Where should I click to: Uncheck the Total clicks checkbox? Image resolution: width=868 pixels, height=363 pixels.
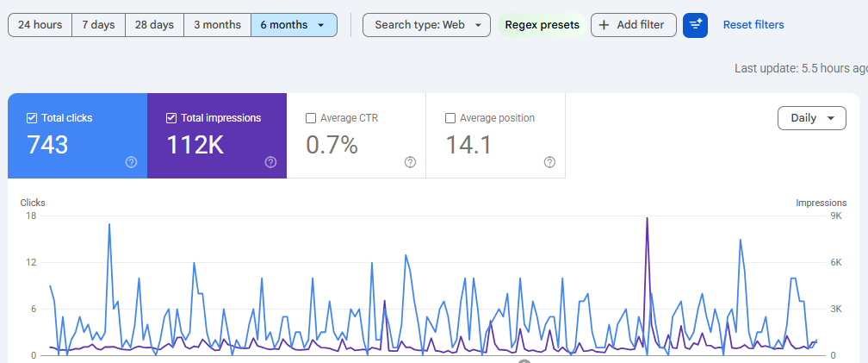(32, 118)
